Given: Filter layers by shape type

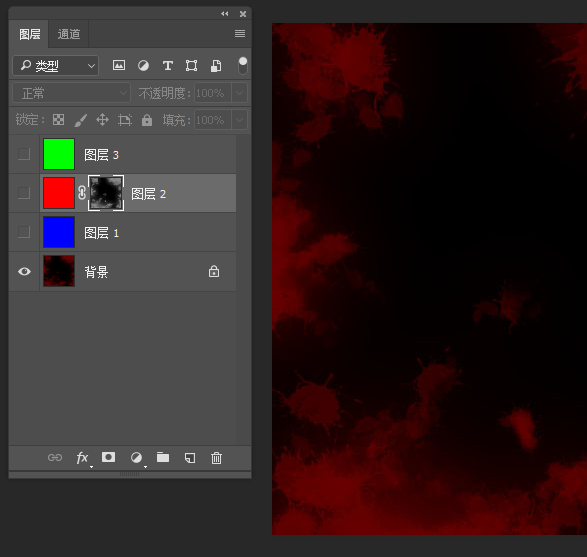Looking at the screenshot, I should point(191,66).
